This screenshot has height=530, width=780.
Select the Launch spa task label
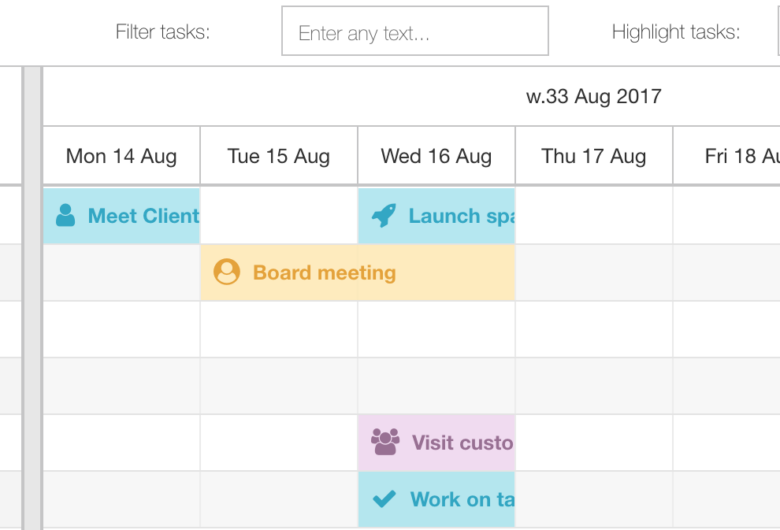(462, 216)
